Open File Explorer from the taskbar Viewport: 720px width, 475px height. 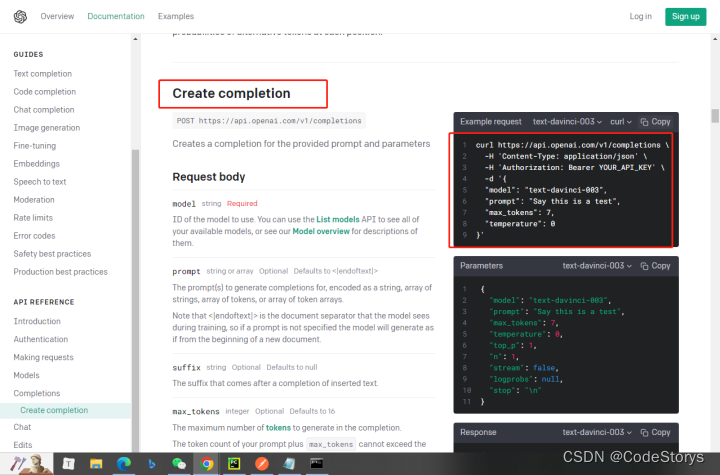[96, 464]
